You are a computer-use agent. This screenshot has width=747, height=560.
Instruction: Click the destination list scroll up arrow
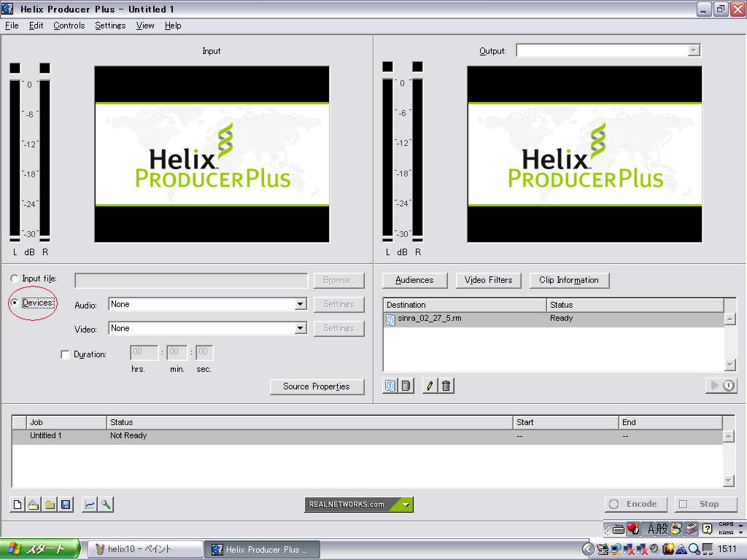tap(729, 319)
